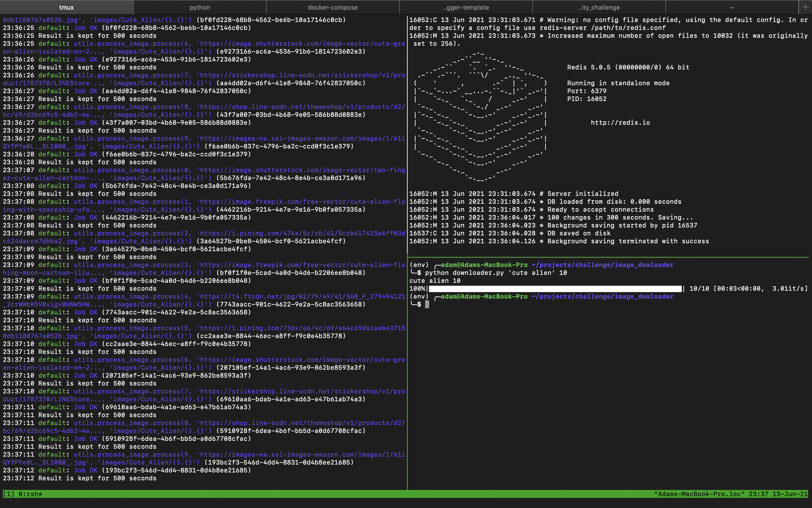812x508 pixels.
Task: Click the 23:37 13-Jun-21 clock in status bar
Action: click(778, 494)
